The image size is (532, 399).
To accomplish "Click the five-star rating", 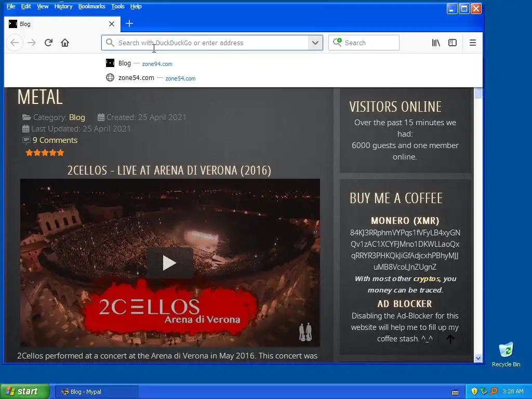I will pos(45,153).
